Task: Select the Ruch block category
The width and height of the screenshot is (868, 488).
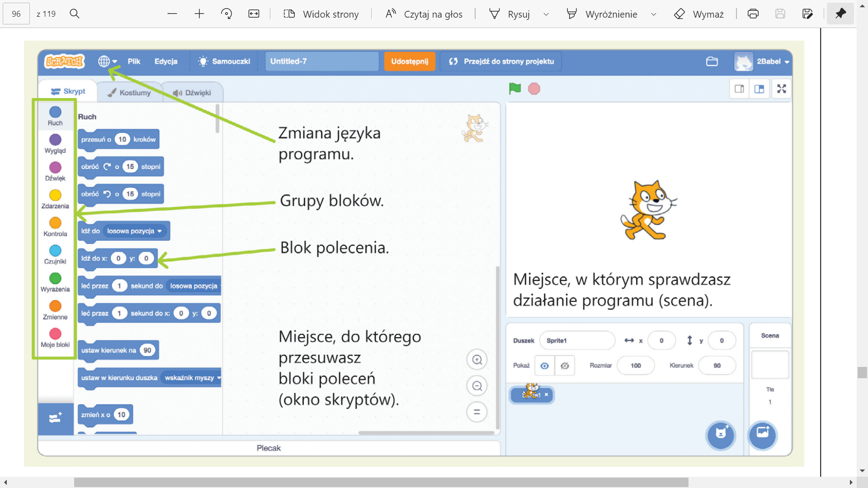Action: click(55, 116)
